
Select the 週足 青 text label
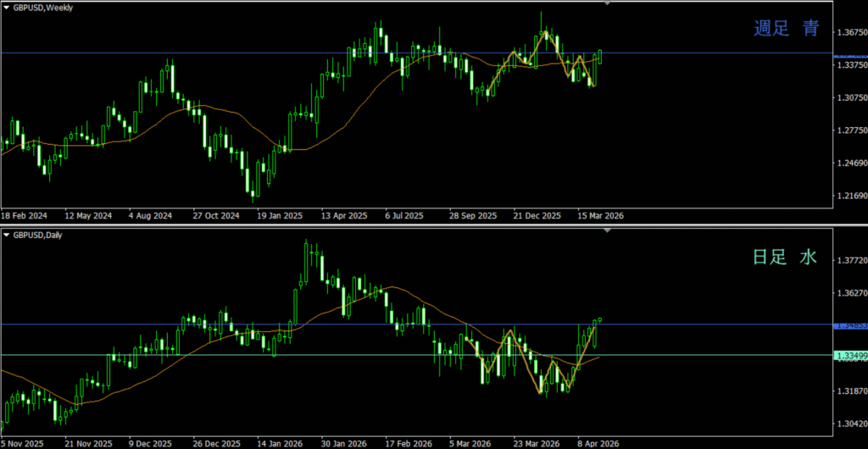click(787, 29)
